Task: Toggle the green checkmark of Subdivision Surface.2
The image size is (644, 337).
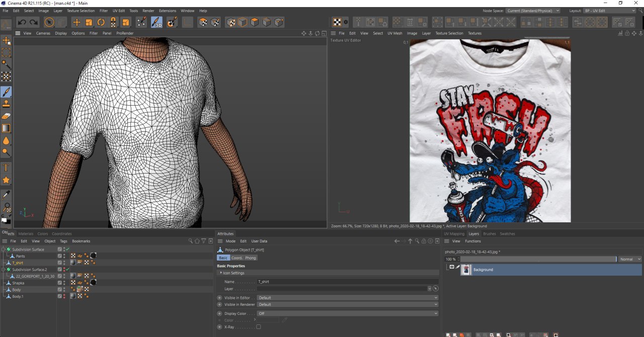Action: [67, 269]
